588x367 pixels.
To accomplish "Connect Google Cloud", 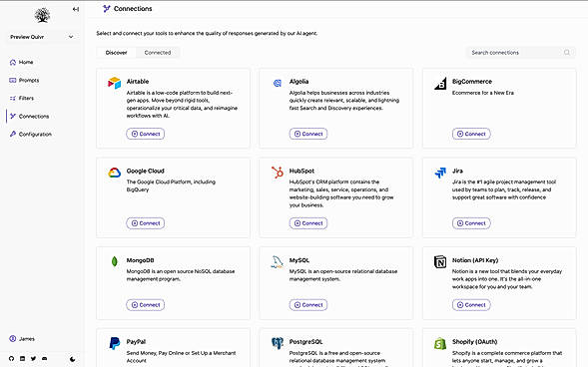I will pos(146,223).
